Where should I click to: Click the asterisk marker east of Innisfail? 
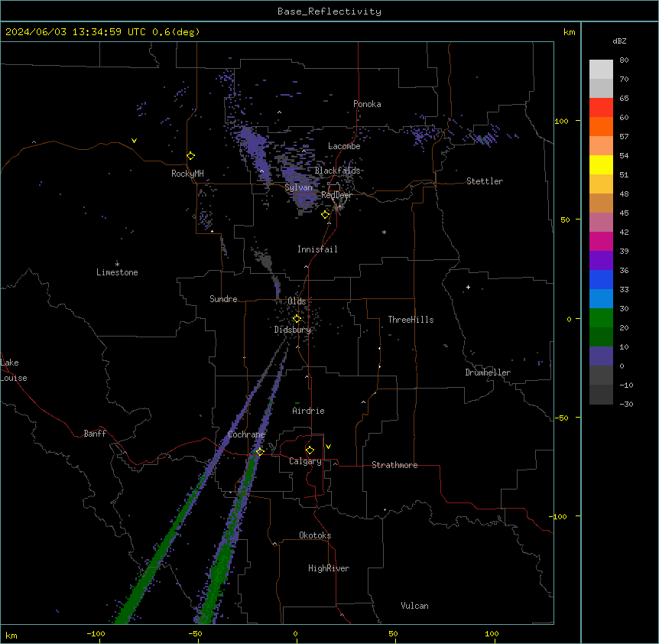coord(384,232)
